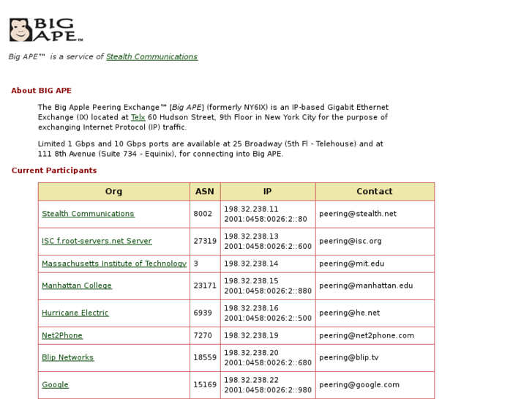Click IPv6 address 2001:0458:0026:2::680
Viewport: 532px width, 399px height.
[268, 362]
